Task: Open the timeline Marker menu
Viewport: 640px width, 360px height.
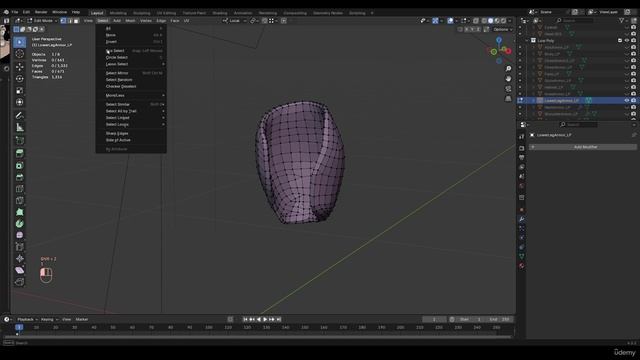Action: click(82, 319)
